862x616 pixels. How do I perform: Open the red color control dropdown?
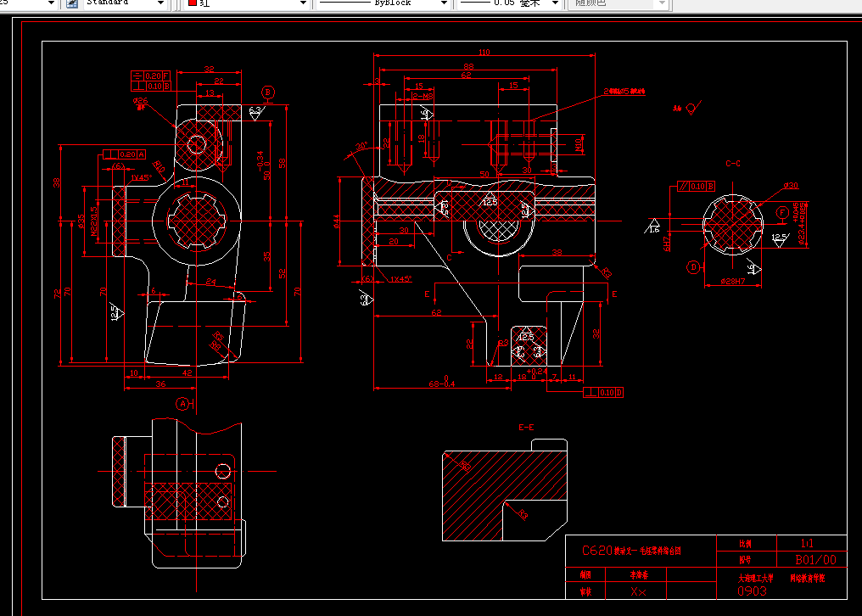pos(302,3)
